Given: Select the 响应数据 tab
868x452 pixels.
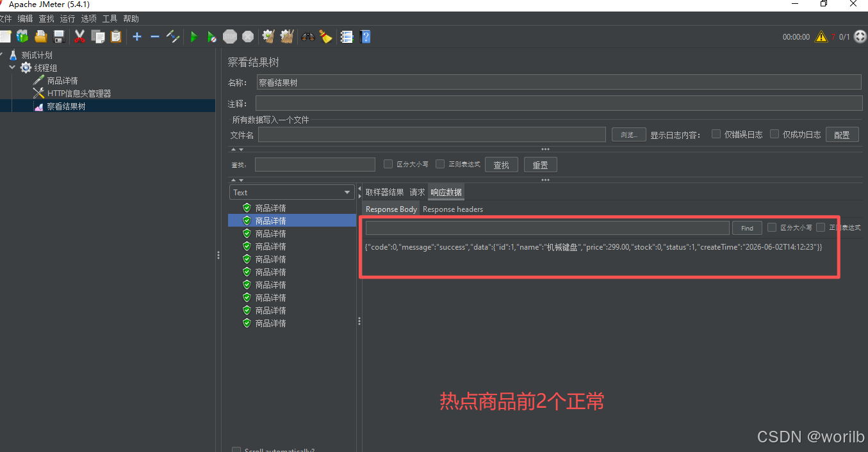Looking at the screenshot, I should tap(446, 192).
